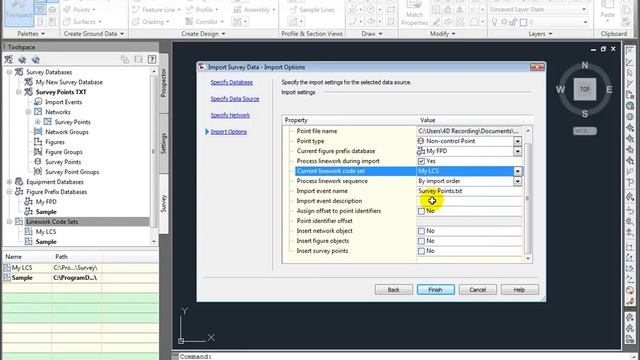Select My FPD tree item
The image size is (640, 360).
pyautogui.click(x=46, y=202)
